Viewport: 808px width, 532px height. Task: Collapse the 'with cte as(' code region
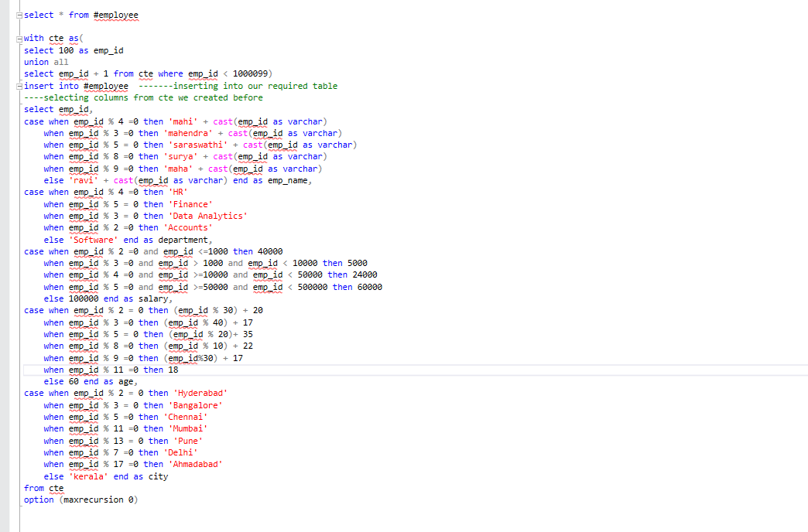19,39
